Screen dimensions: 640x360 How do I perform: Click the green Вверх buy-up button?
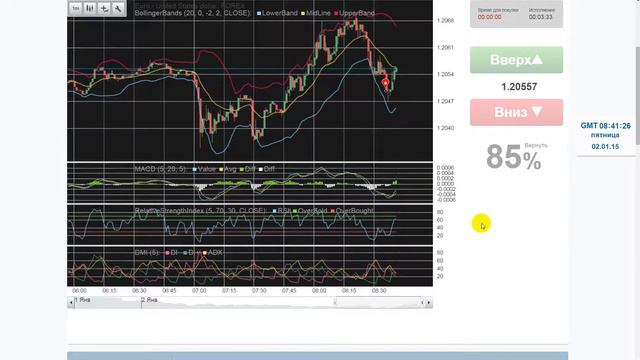tap(516, 60)
